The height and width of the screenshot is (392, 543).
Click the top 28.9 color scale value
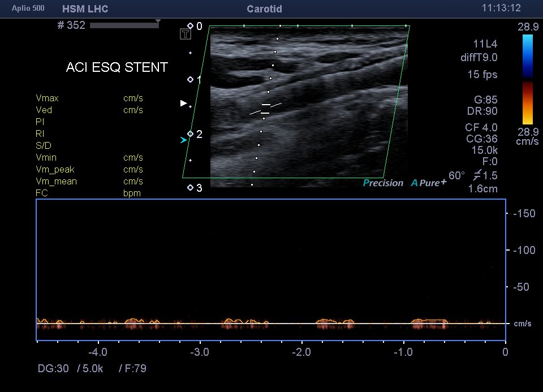[x=528, y=27]
